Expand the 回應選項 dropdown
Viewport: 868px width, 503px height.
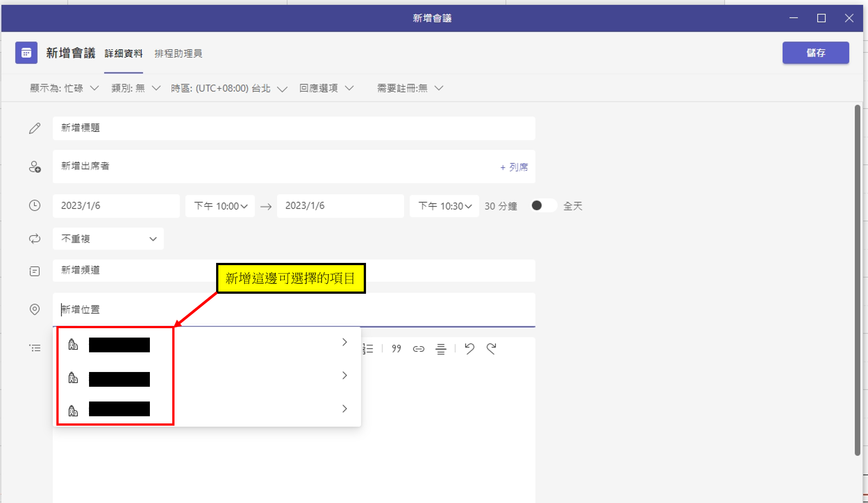coord(327,88)
